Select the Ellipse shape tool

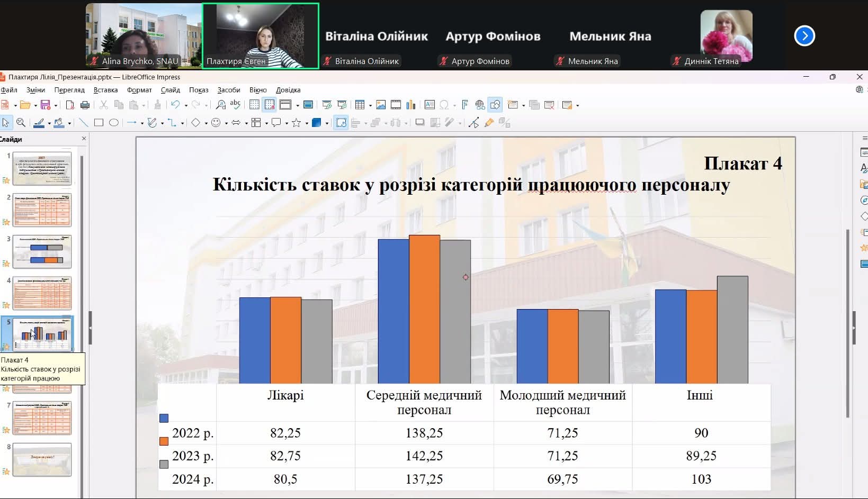pyautogui.click(x=113, y=123)
